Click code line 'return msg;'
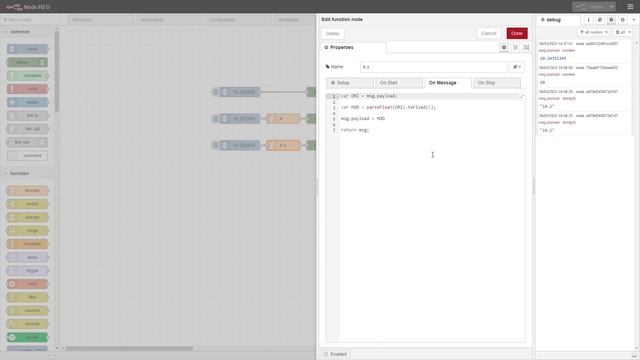640x360 pixels. (355, 130)
